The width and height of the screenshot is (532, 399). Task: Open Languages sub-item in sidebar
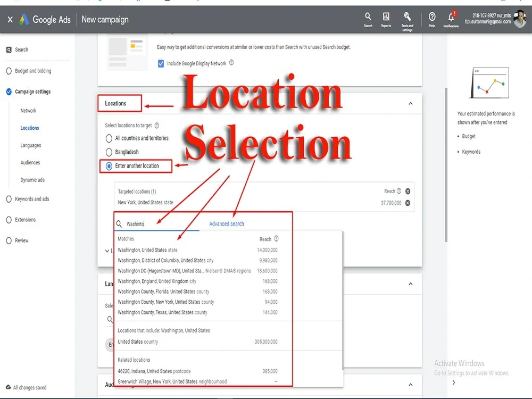coord(30,145)
